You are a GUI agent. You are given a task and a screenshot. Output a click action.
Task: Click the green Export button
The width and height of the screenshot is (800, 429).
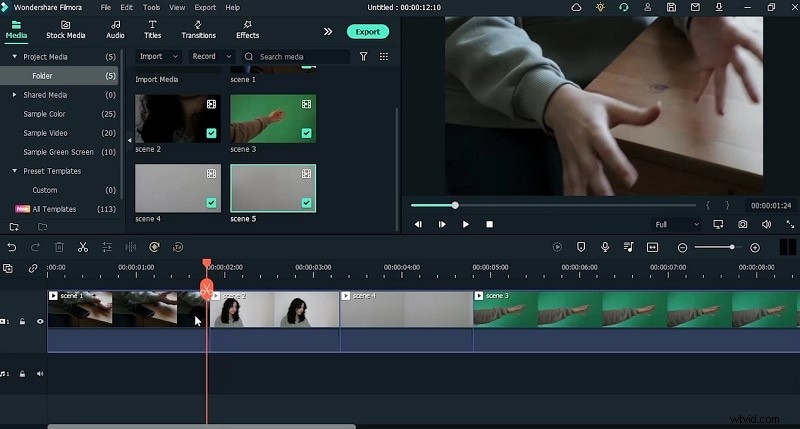click(367, 32)
